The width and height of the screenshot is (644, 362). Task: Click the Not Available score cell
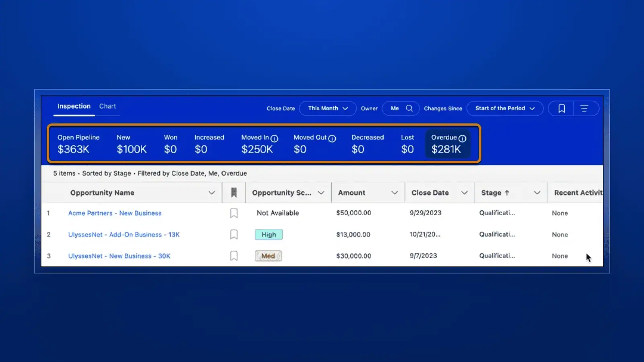click(278, 213)
